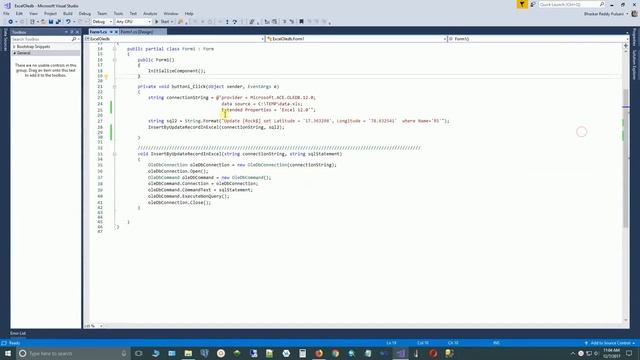Click the signed-in user account name
Viewport: 640px width, 360px height.
coord(604,14)
